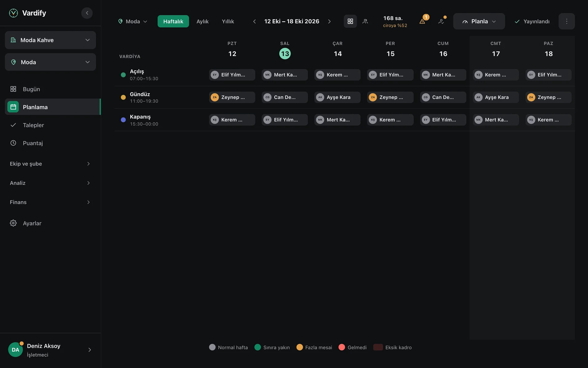
Task: Open the Moda location filter in toolbar
Action: point(133,21)
